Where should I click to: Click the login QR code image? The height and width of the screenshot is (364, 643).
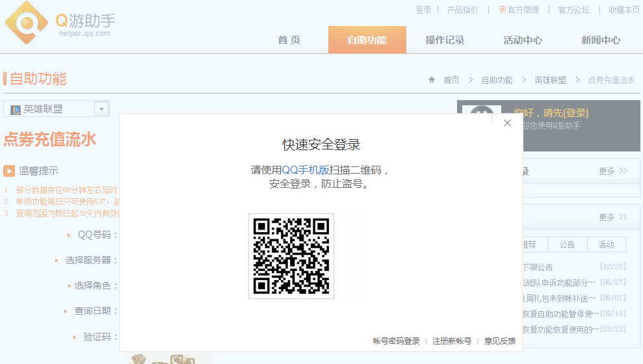coord(291,256)
